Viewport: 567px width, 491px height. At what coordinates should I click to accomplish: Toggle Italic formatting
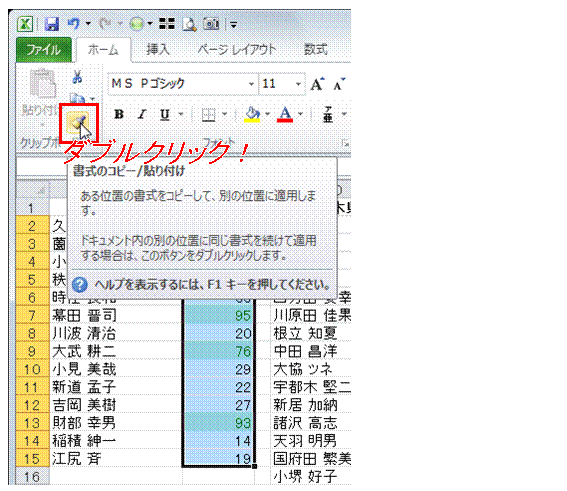(142, 115)
